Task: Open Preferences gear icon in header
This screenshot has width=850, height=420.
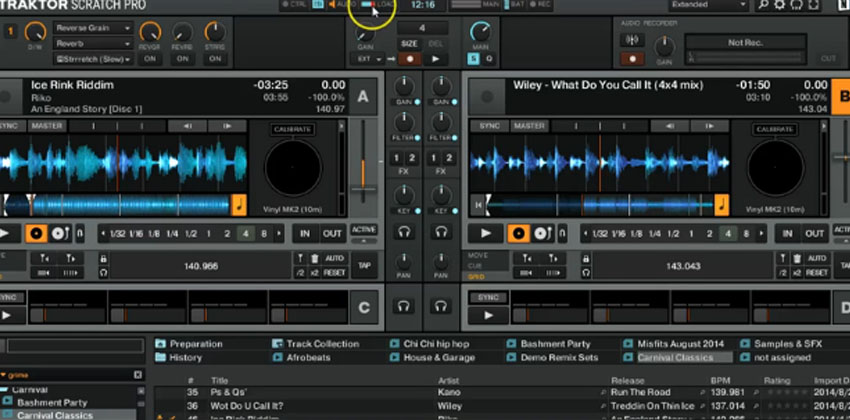Action: (780, 5)
